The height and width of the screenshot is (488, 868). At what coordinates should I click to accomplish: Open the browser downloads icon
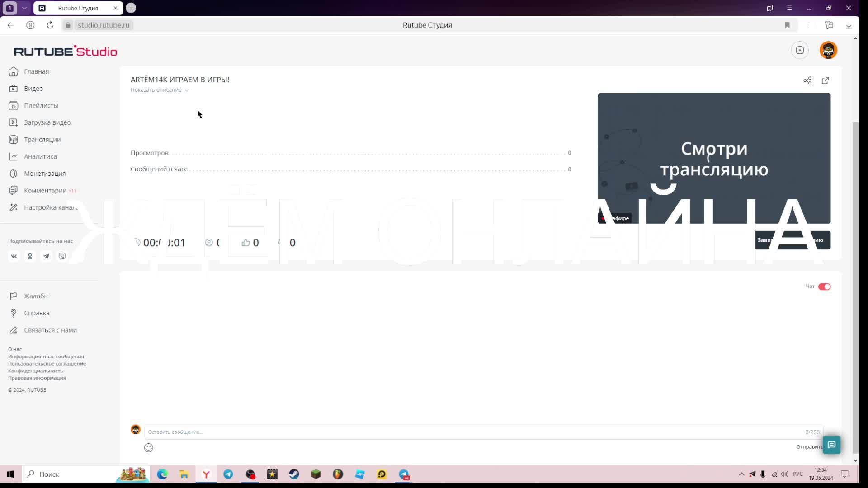click(849, 25)
